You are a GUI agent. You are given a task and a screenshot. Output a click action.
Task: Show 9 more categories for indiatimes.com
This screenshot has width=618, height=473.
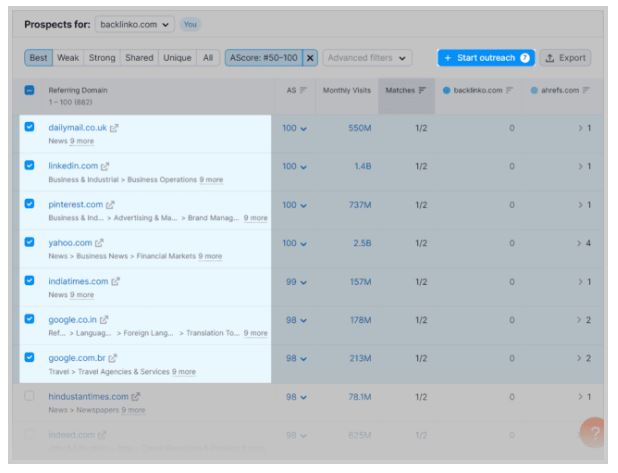[82, 295]
